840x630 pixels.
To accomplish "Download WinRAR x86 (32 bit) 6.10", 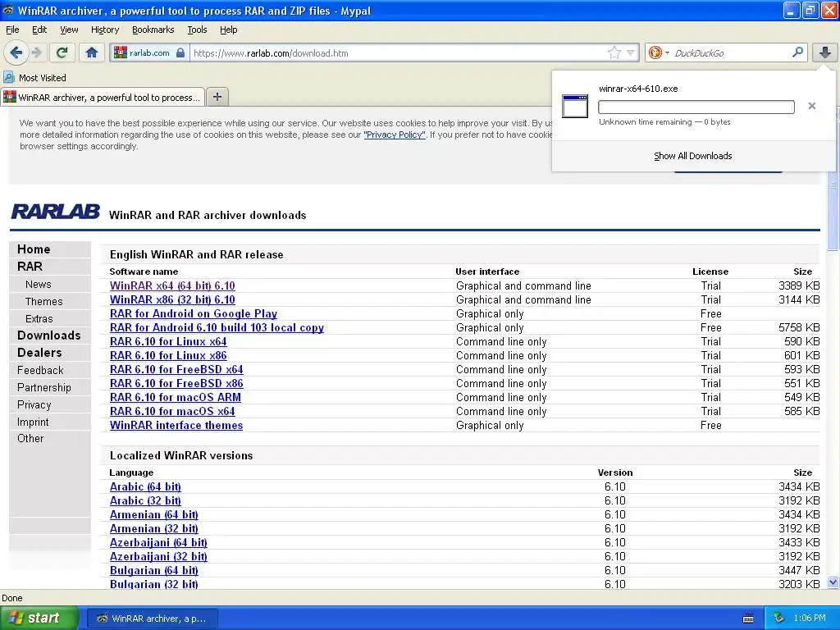I will (172, 299).
